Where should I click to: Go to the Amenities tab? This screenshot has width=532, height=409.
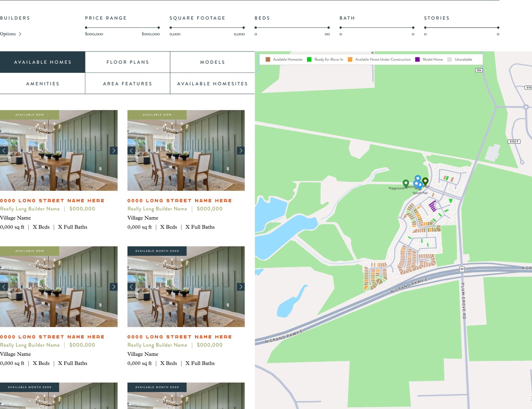[43, 84]
